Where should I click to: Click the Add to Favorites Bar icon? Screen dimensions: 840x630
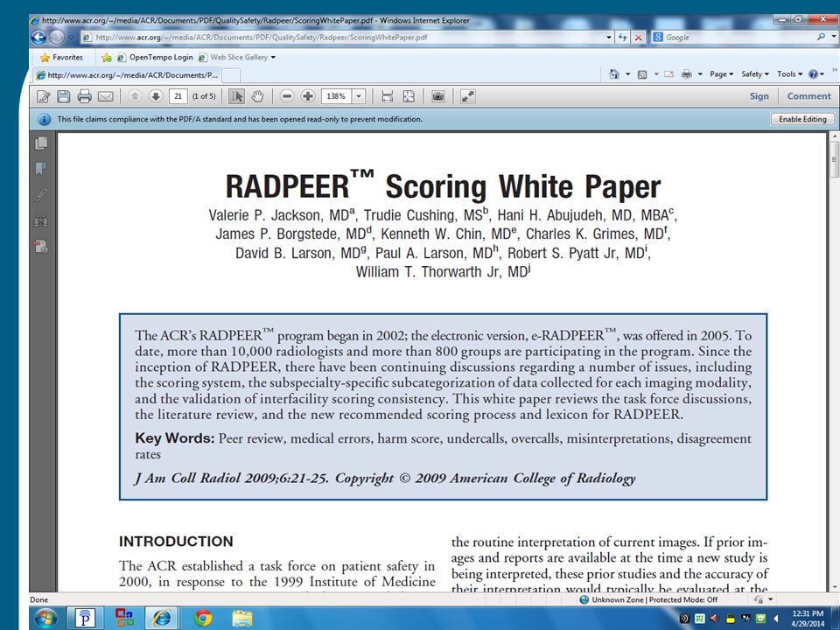tap(107, 58)
